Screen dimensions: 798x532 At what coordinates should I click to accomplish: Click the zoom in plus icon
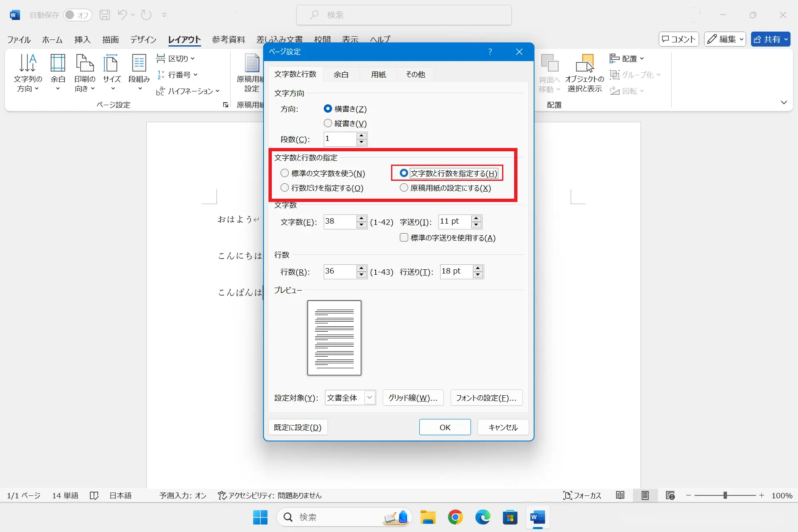[x=761, y=495]
